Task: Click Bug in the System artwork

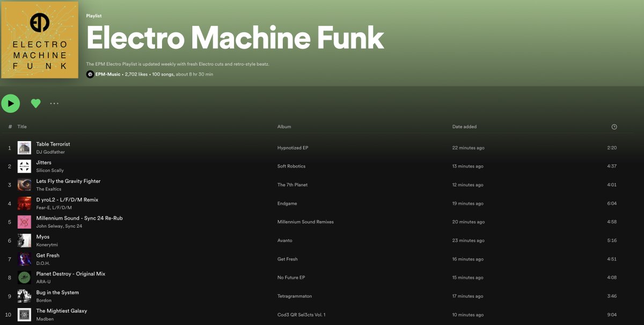Action: click(24, 296)
